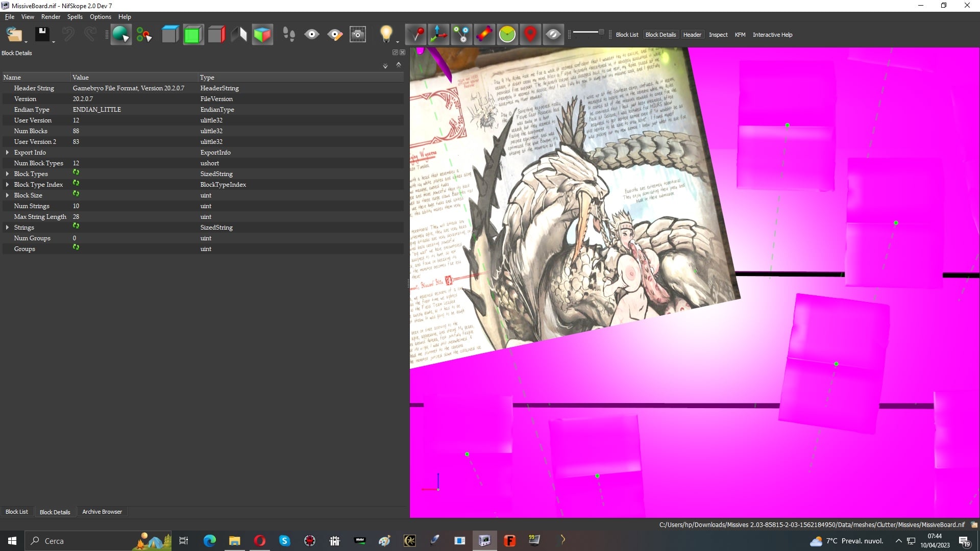The height and width of the screenshot is (551, 980).
Task: Switch to vertex selection mode icon
Action: 144,35
